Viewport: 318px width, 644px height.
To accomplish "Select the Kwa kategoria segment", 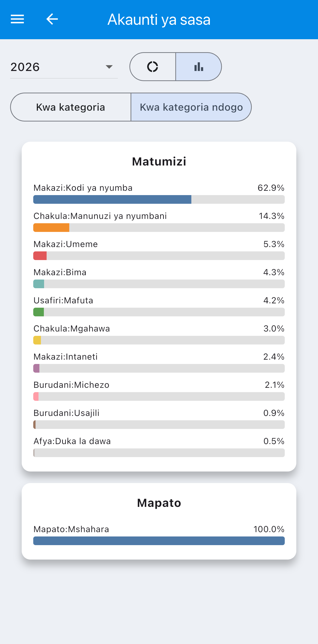I will [71, 107].
